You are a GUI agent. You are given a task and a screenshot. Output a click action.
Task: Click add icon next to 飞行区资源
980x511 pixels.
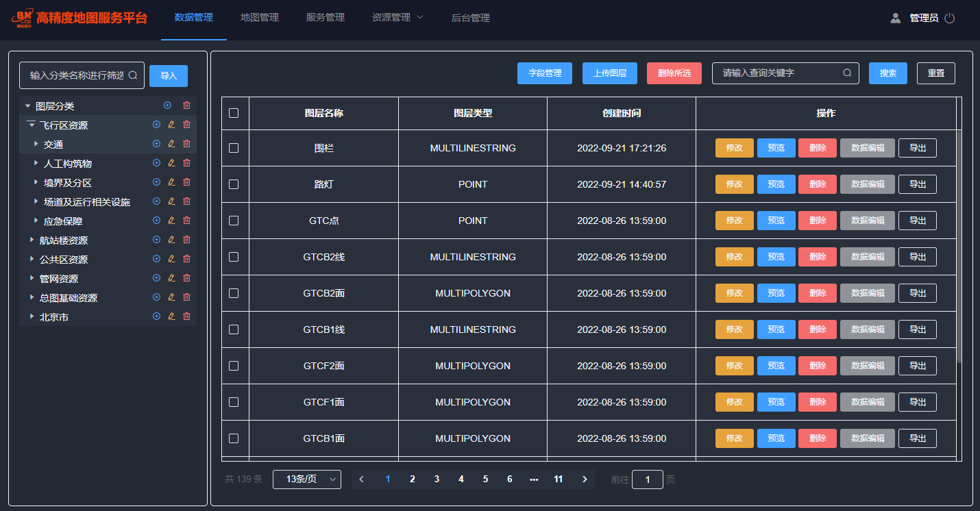coord(156,125)
